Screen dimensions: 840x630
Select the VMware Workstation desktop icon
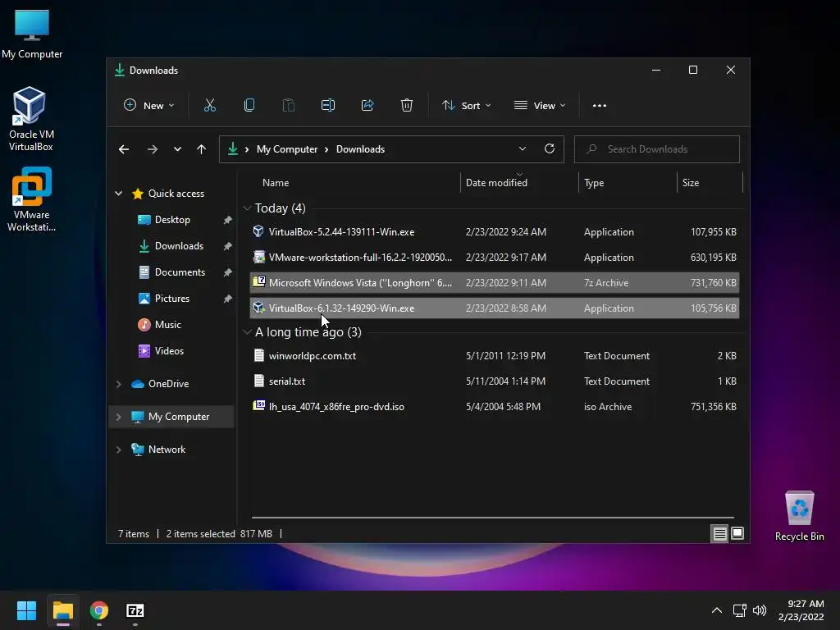[x=31, y=199]
